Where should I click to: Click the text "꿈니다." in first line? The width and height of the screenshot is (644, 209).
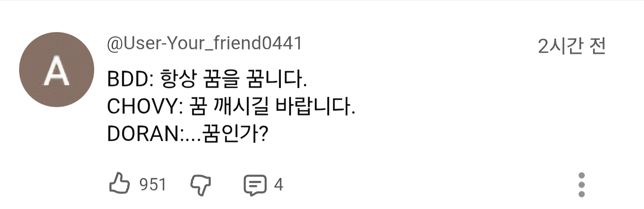(x=277, y=79)
